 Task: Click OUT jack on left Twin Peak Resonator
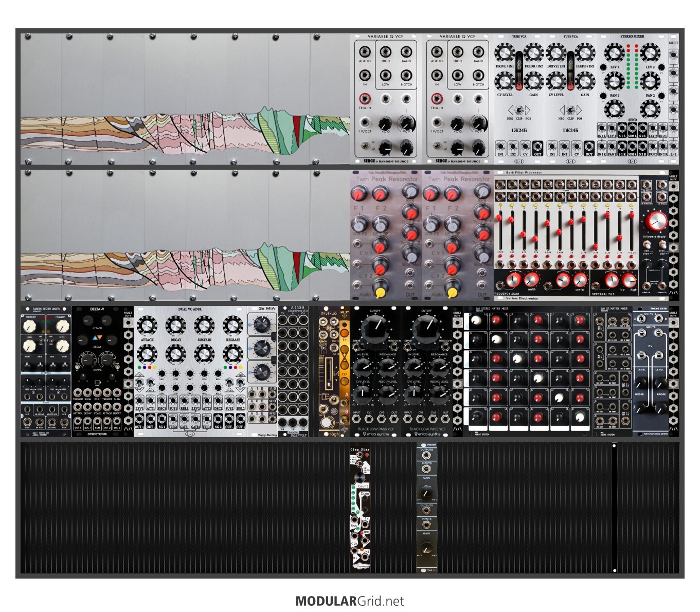(410, 285)
